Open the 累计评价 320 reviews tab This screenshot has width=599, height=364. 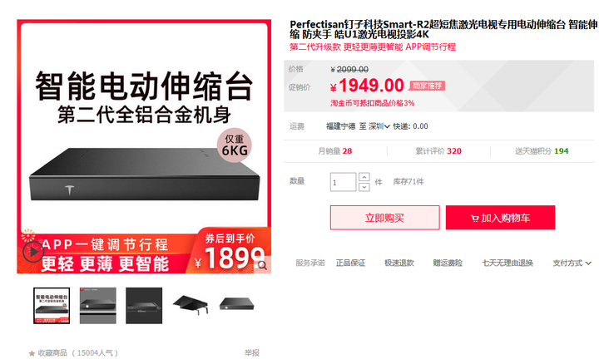tap(438, 151)
